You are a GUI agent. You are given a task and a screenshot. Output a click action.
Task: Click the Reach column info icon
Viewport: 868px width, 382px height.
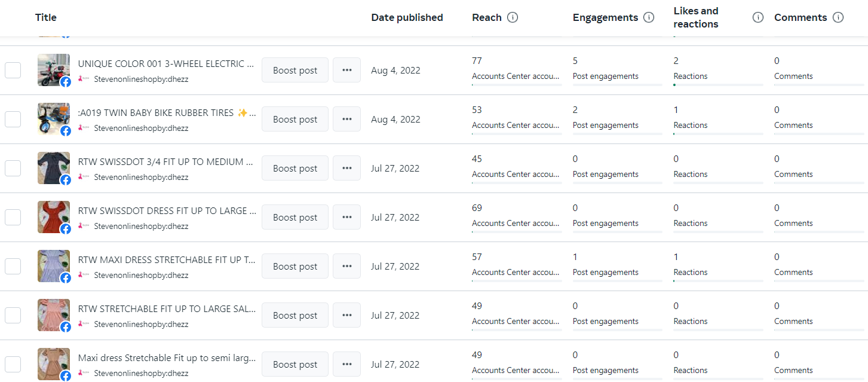click(x=512, y=17)
